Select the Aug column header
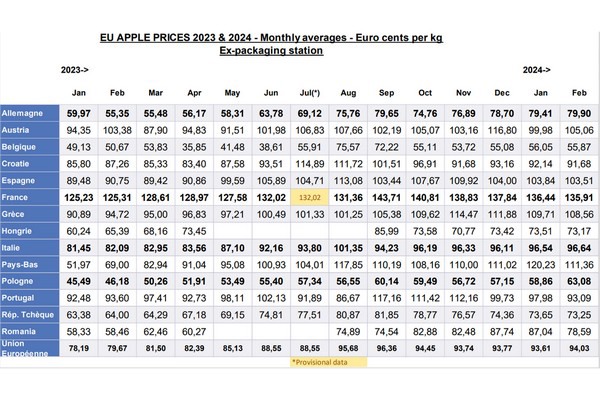 (x=349, y=92)
